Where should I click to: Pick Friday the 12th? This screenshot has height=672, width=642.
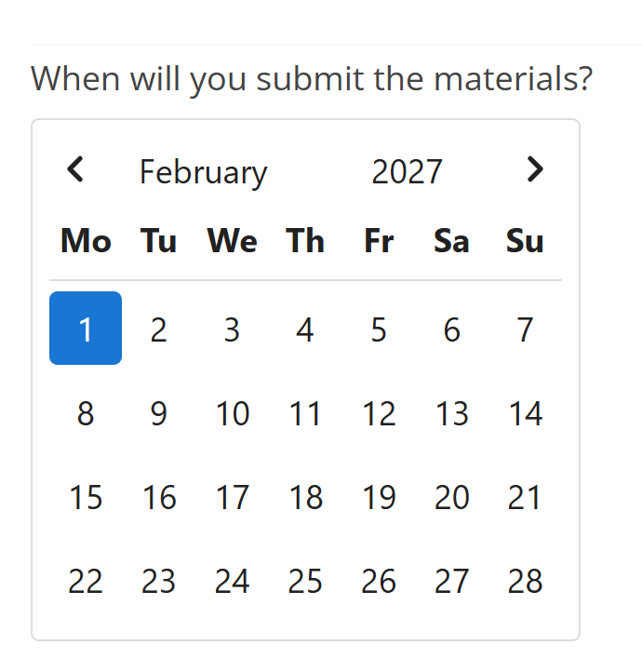379,412
